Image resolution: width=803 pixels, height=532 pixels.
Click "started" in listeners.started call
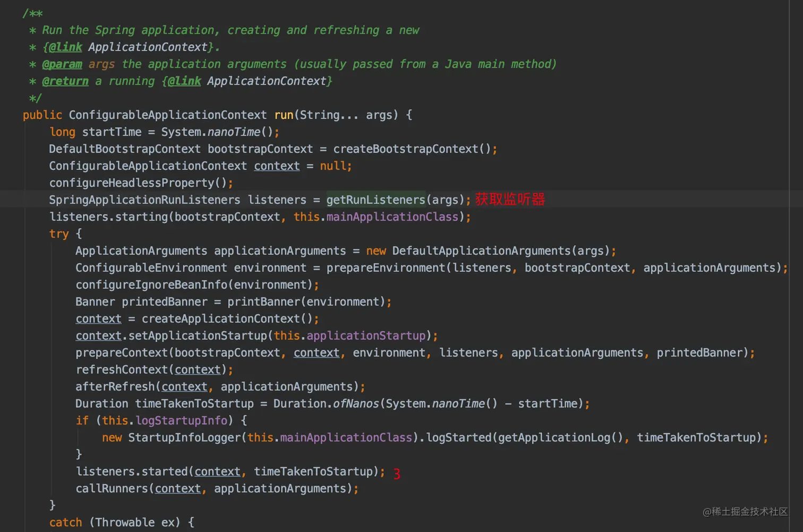click(x=165, y=472)
